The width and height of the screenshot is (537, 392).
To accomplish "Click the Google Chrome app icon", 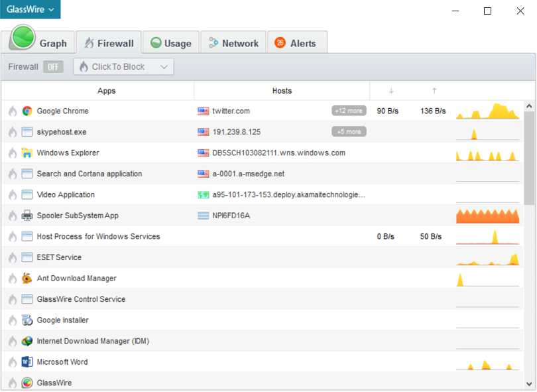I will [27, 111].
